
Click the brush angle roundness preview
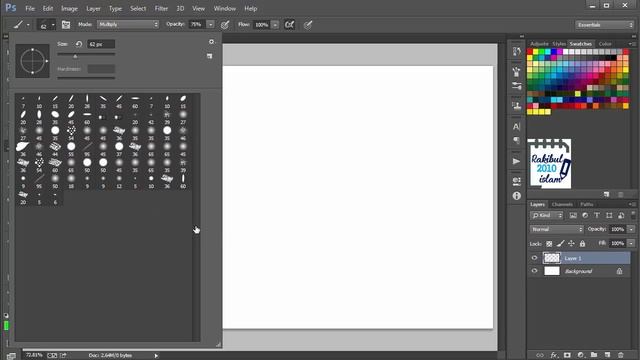(32, 61)
